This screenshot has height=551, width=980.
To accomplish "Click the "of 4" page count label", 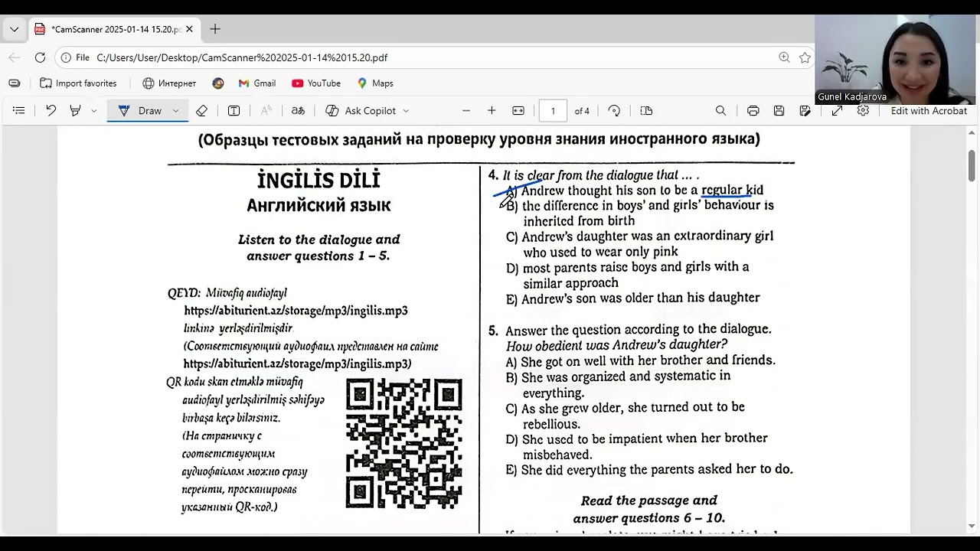I will (x=582, y=111).
